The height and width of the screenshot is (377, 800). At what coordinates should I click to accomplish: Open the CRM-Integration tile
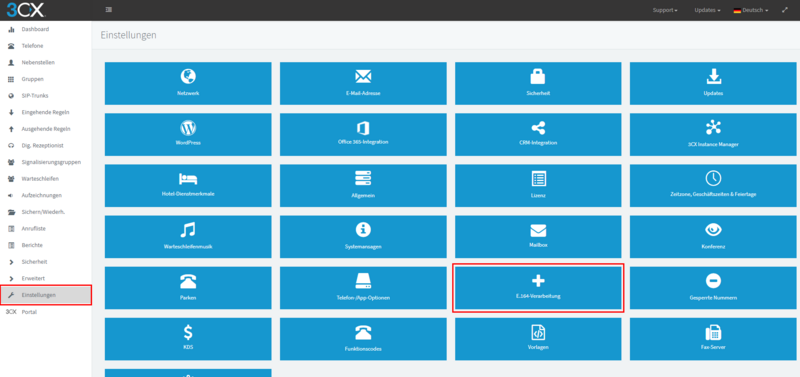click(538, 135)
